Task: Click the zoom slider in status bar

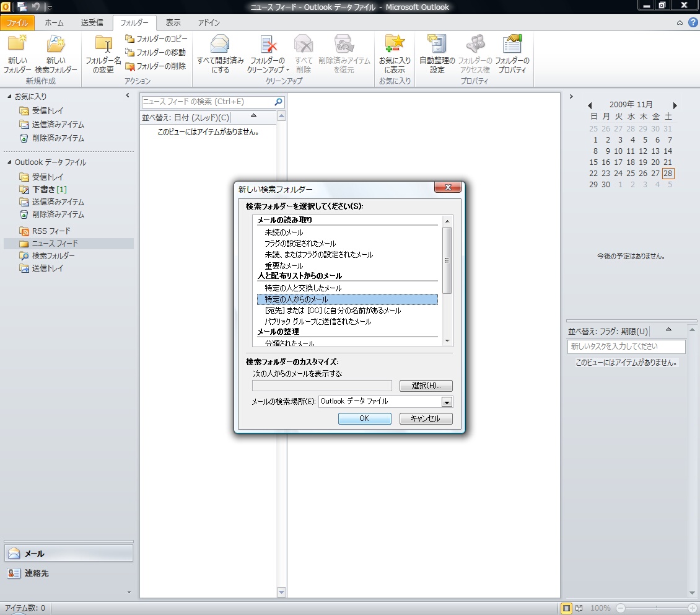Action: coord(656,608)
